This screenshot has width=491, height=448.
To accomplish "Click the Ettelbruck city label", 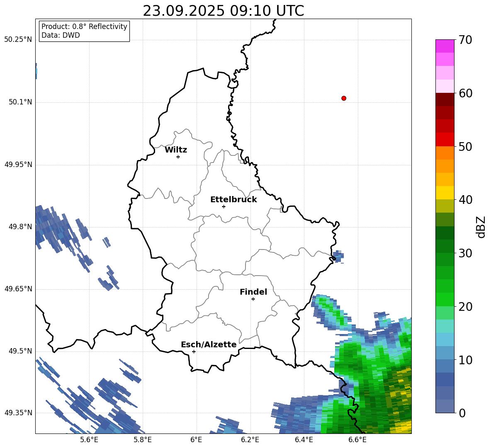I will (233, 200).
